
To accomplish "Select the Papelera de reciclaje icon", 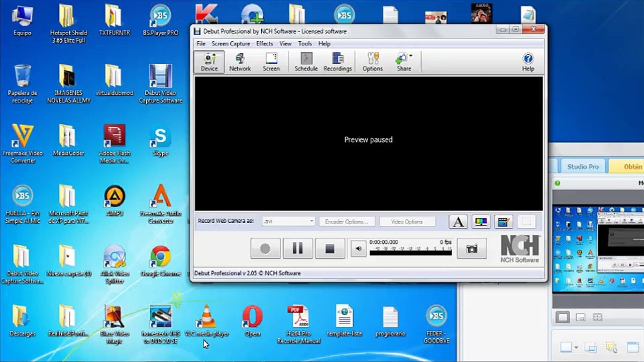I will pyautogui.click(x=22, y=84).
